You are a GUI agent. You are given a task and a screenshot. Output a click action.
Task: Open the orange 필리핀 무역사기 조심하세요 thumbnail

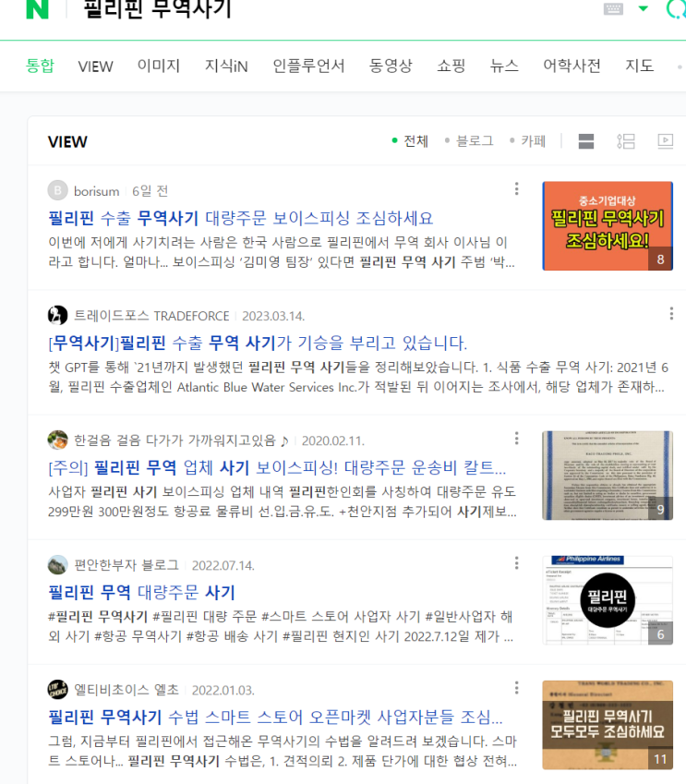(608, 226)
